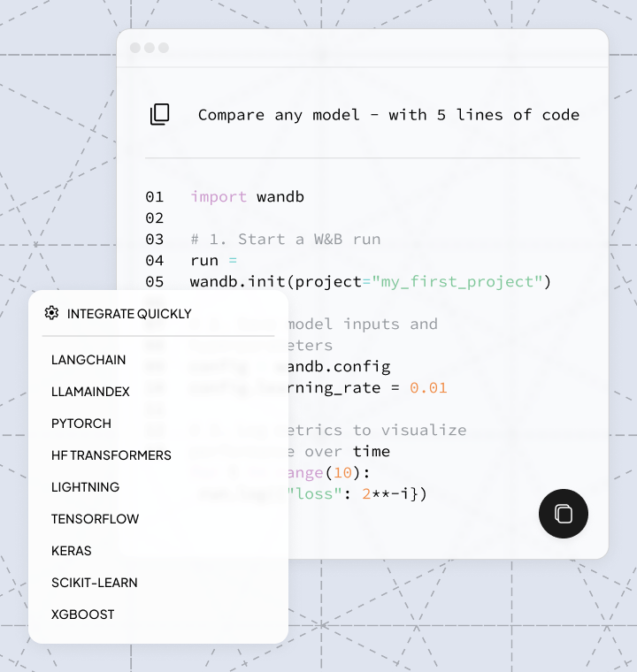
Task: Pick KERAS in the integrations list
Action: click(71, 551)
